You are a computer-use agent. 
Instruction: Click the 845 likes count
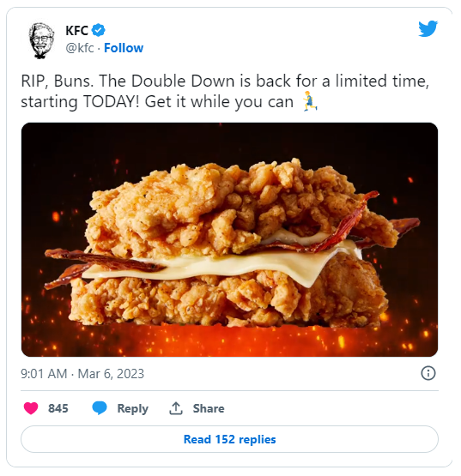pyautogui.click(x=58, y=408)
